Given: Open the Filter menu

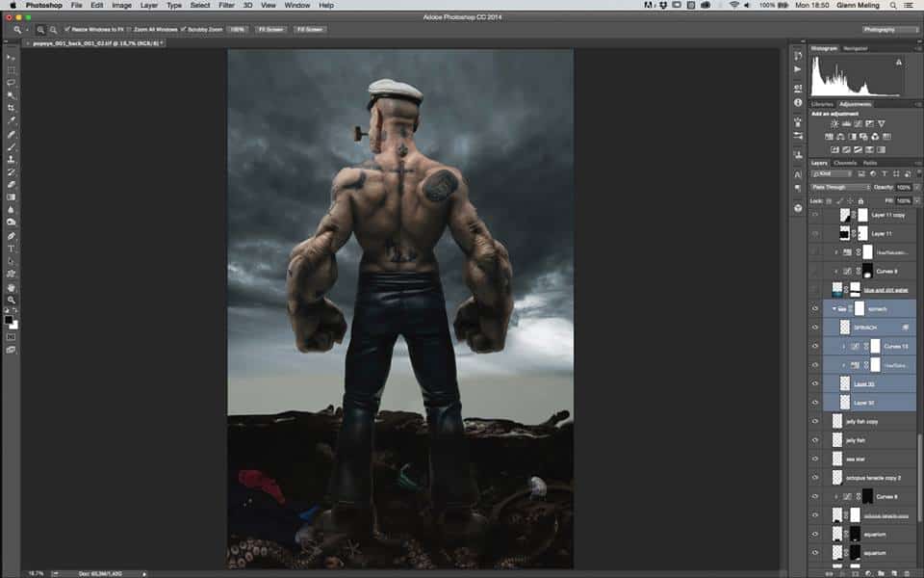Looking at the screenshot, I should (225, 6).
